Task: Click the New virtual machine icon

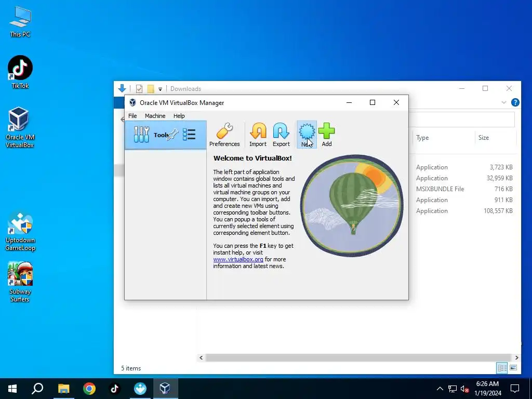Action: click(x=307, y=135)
